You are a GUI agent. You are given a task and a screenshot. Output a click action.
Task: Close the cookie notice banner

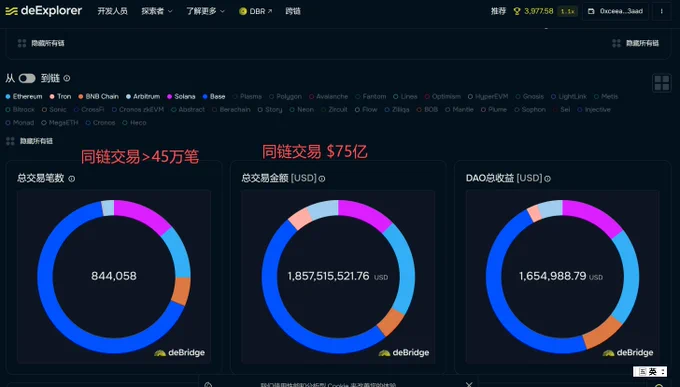click(x=469, y=384)
